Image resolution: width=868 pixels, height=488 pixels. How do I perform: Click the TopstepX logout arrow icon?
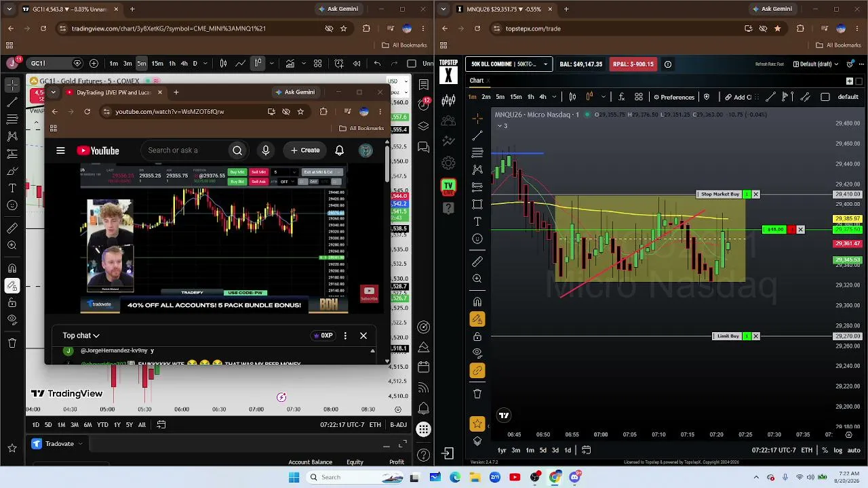coord(448,453)
